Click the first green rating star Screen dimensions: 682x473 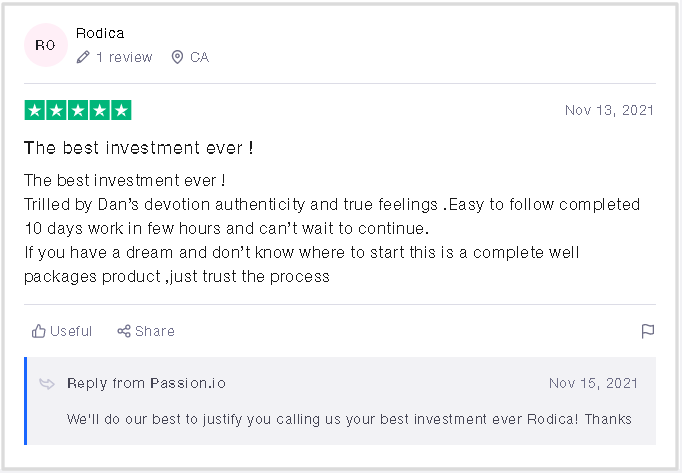click(x=35, y=110)
